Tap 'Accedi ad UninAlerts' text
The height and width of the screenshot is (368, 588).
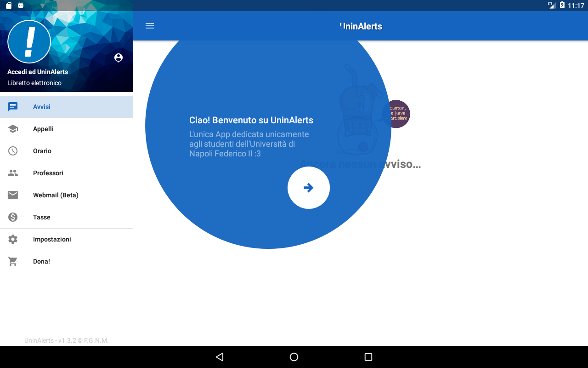(x=38, y=72)
